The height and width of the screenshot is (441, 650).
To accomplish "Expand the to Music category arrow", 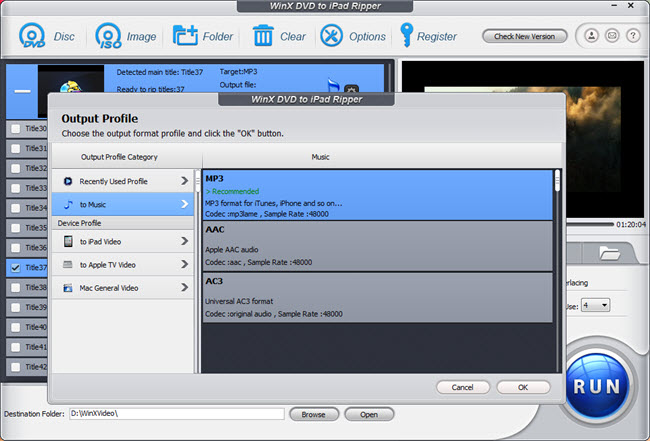I will pyautogui.click(x=184, y=204).
